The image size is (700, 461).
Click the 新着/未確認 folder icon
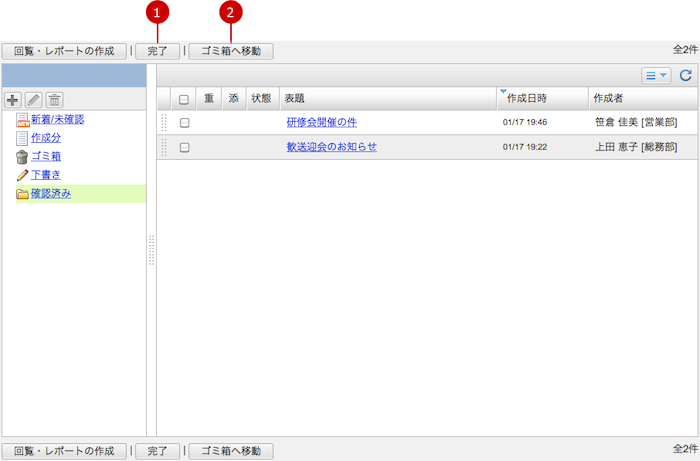23,120
